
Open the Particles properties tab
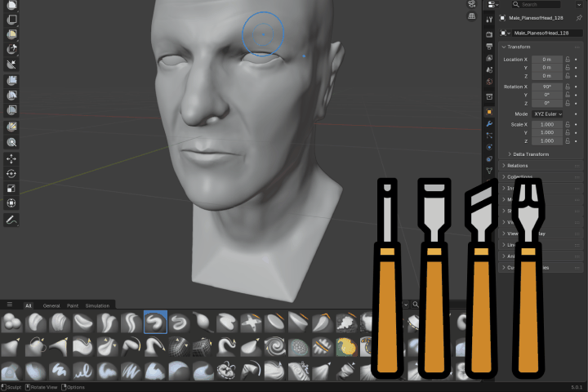489,135
